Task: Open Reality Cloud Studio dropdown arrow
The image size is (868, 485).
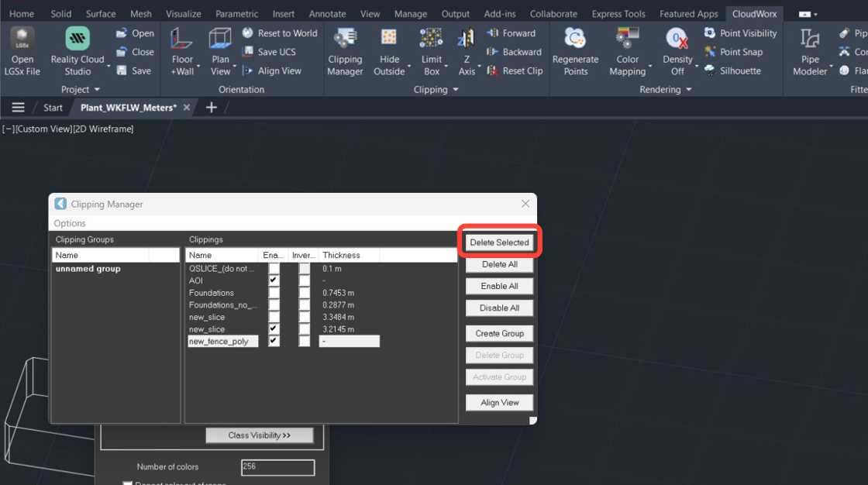Action: point(108,67)
